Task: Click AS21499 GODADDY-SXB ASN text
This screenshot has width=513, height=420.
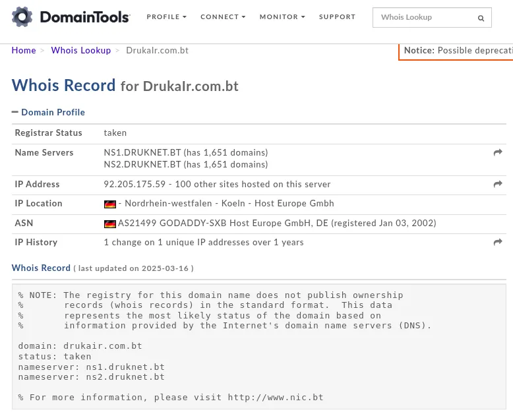Action: point(277,224)
